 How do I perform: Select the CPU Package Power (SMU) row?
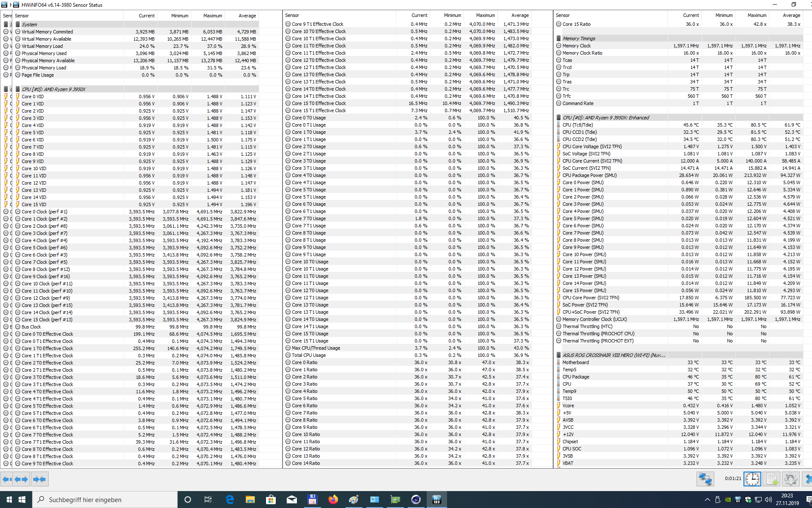(x=589, y=175)
